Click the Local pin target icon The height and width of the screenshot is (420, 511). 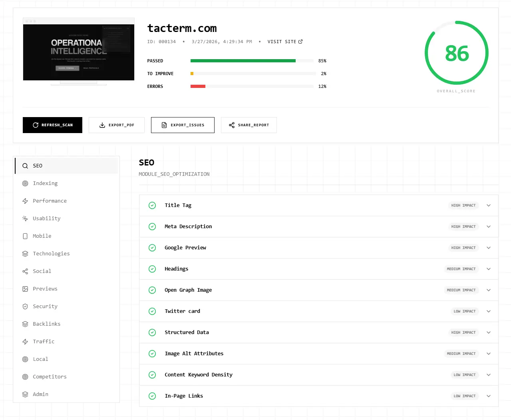[25, 359]
